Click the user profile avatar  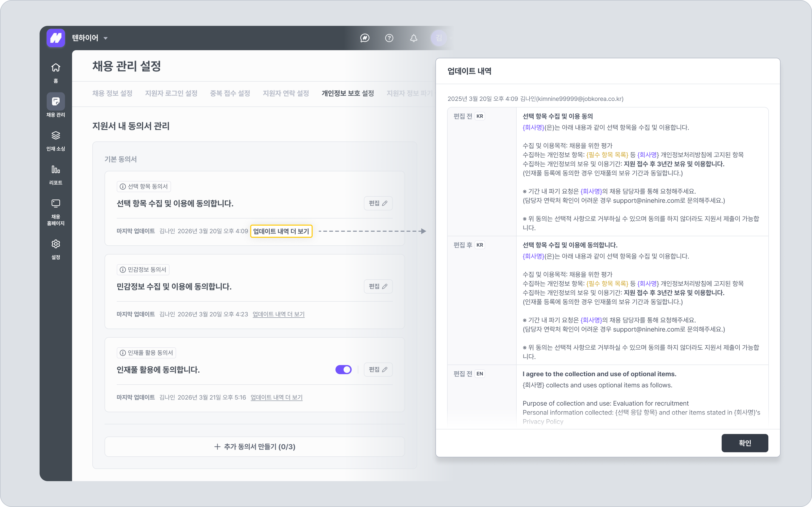point(438,38)
